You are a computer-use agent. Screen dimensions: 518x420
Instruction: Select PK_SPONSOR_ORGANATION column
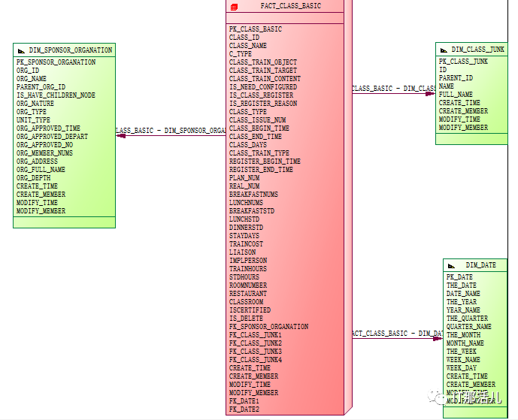(56, 62)
